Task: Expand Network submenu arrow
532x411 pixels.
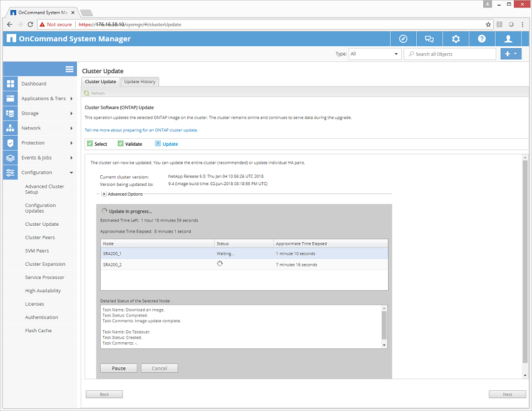Action: (x=71, y=128)
